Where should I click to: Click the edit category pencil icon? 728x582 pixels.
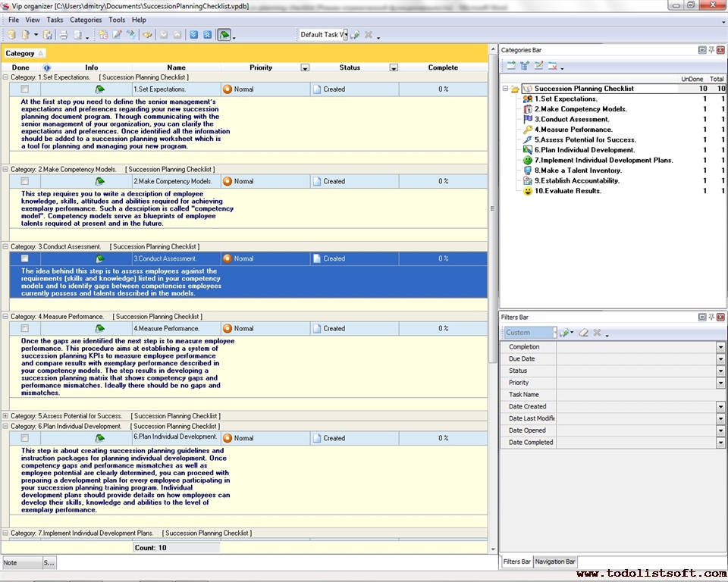click(x=538, y=66)
